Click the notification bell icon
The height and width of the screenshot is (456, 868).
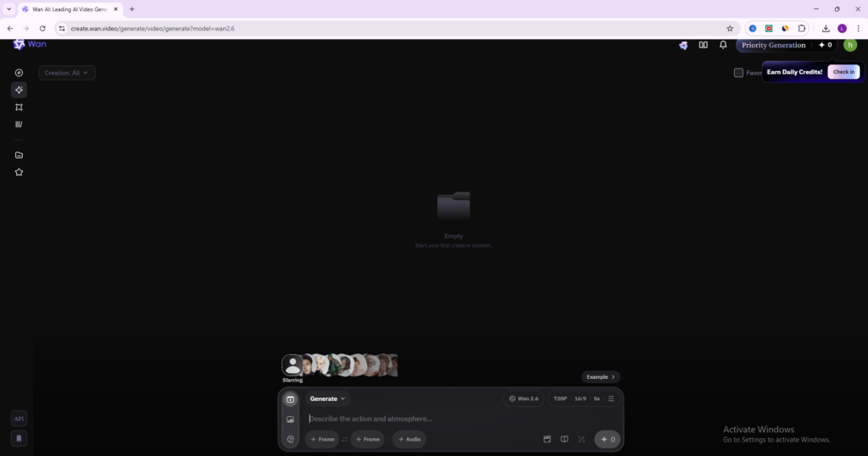[723, 45]
